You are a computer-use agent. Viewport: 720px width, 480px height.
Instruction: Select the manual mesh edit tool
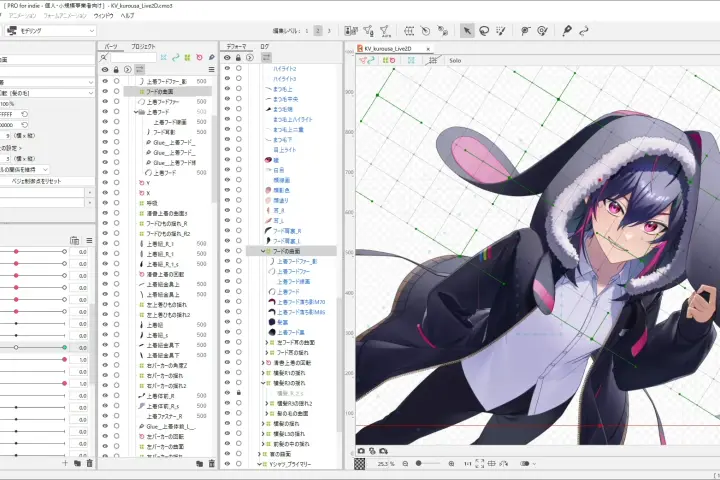tap(368, 31)
